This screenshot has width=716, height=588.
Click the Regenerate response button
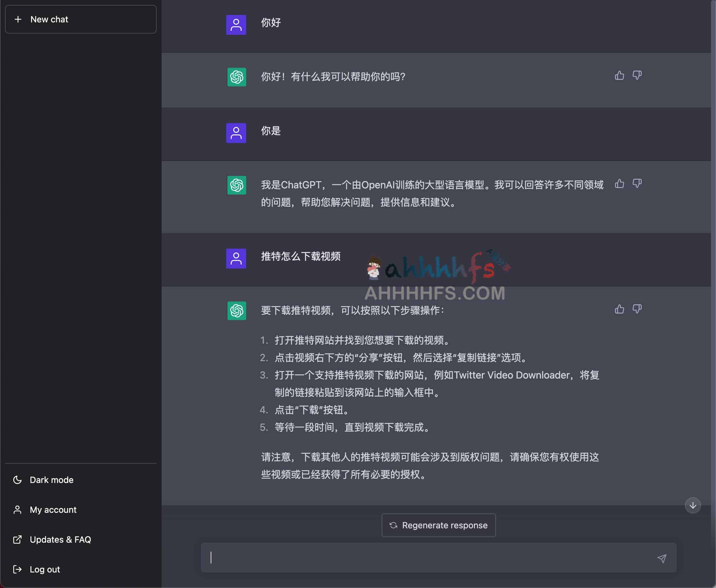(x=439, y=525)
